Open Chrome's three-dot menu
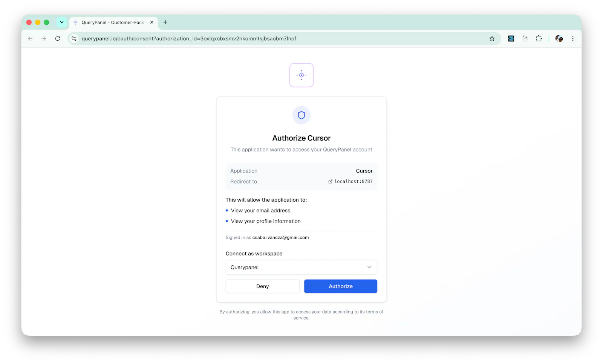Viewport: 603px width, 364px height. click(x=572, y=38)
